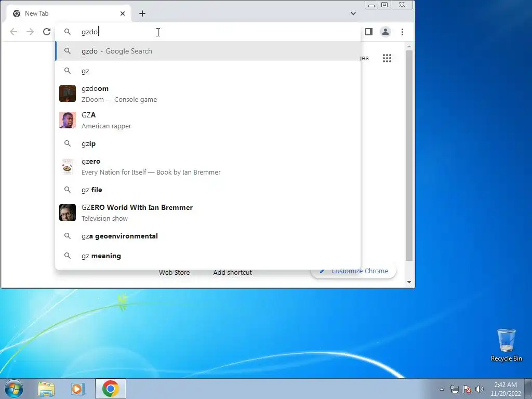Expand the tab search chevron
The width and height of the screenshot is (532, 399).
pos(353,14)
